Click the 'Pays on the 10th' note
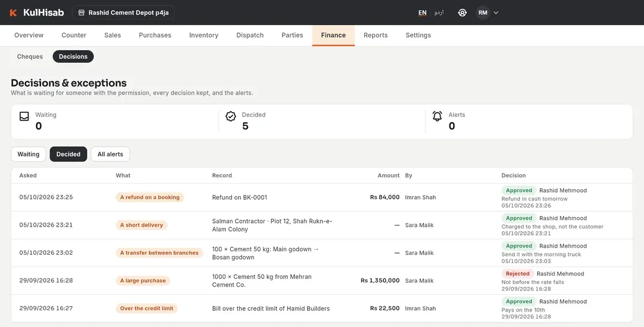 [524, 310]
